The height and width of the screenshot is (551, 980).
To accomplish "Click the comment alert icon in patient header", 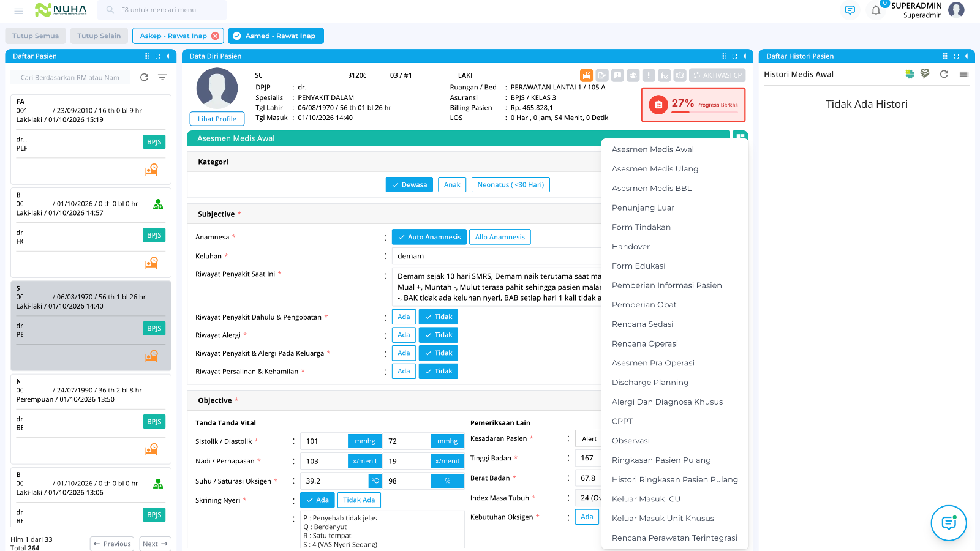I will (x=618, y=75).
